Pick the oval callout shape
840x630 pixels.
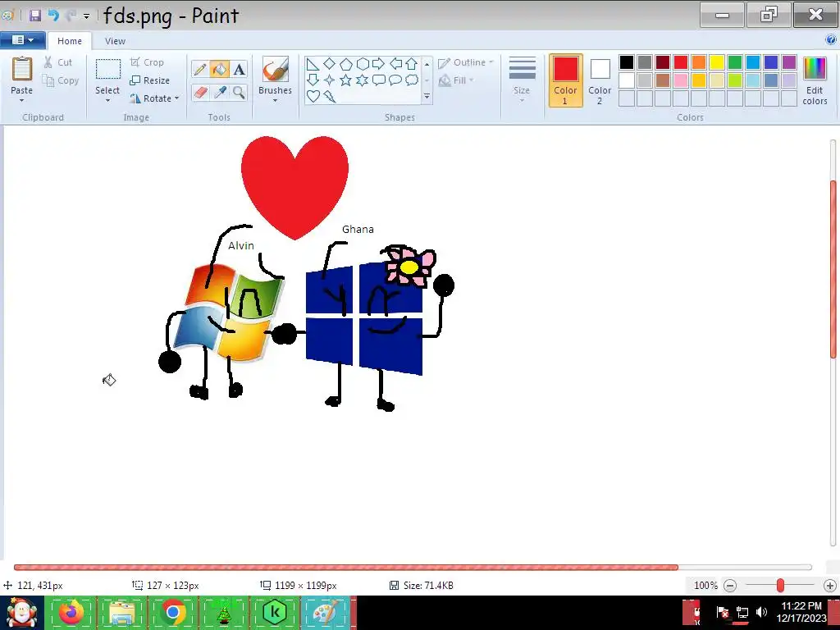click(x=395, y=80)
